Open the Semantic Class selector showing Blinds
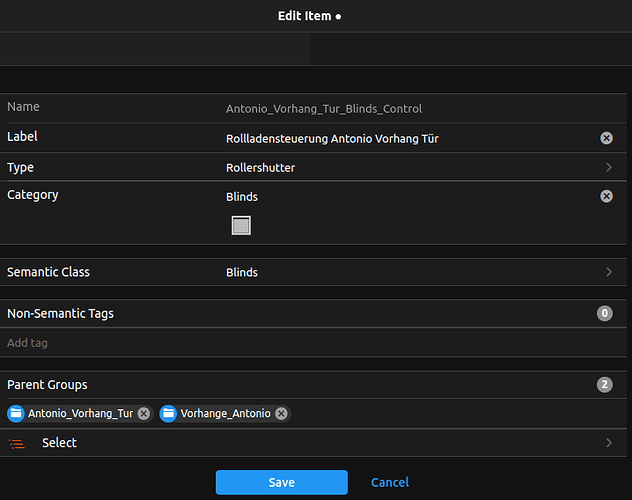 click(x=313, y=272)
